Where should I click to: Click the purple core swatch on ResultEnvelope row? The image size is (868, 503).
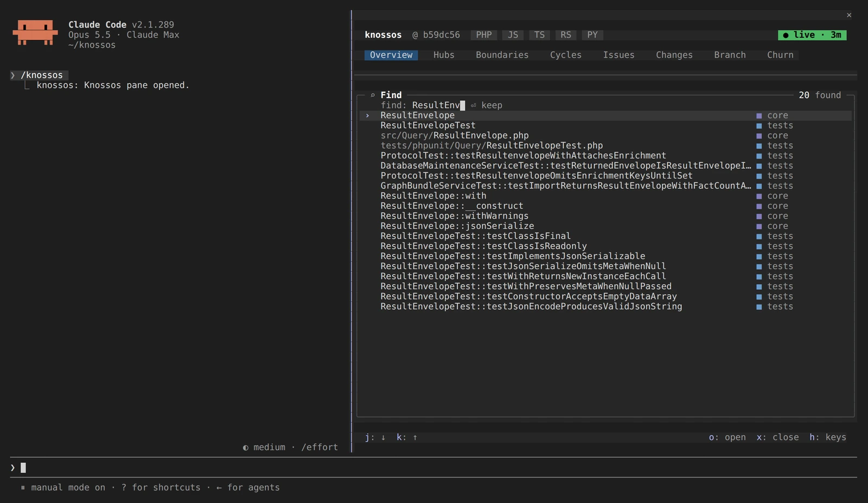click(759, 116)
